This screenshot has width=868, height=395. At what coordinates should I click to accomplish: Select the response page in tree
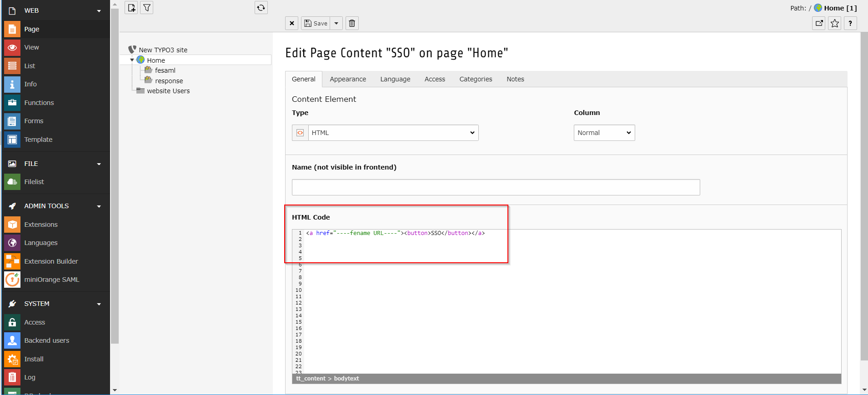click(169, 81)
